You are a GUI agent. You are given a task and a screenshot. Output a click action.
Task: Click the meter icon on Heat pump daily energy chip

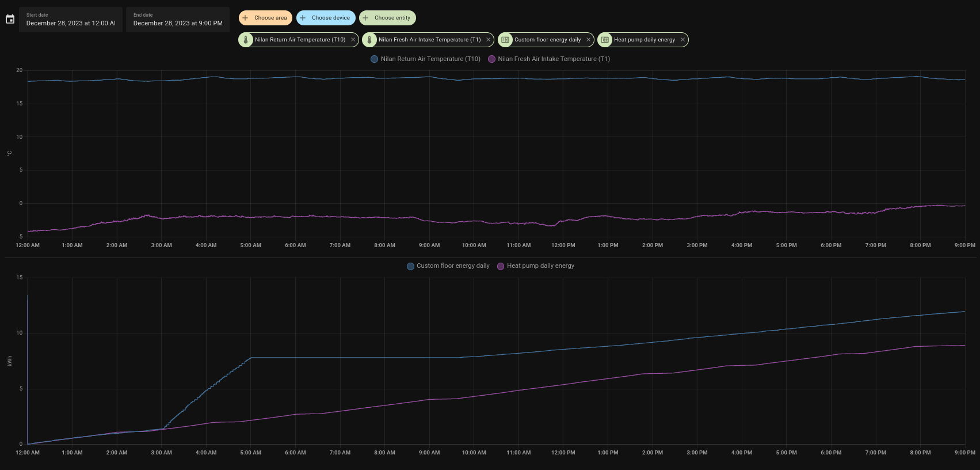(605, 40)
